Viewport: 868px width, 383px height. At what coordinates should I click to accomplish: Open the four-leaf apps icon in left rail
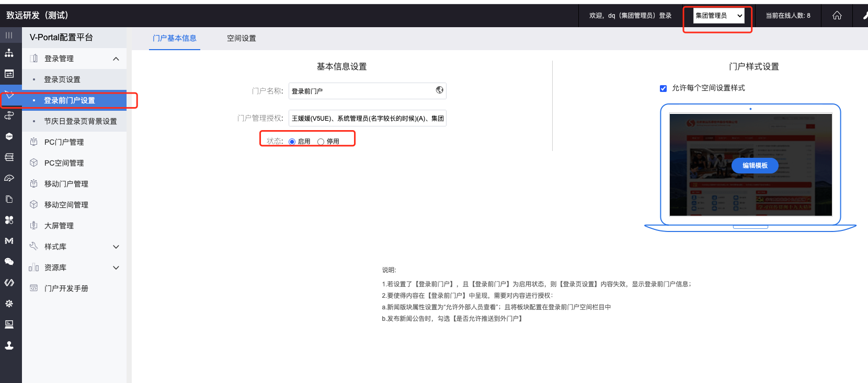click(x=9, y=220)
